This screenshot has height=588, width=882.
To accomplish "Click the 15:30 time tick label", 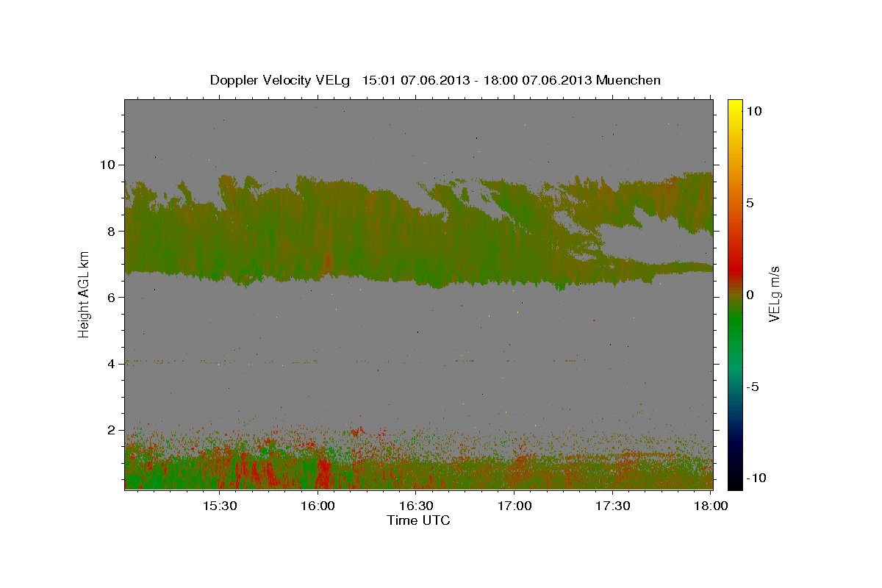I will [219, 506].
